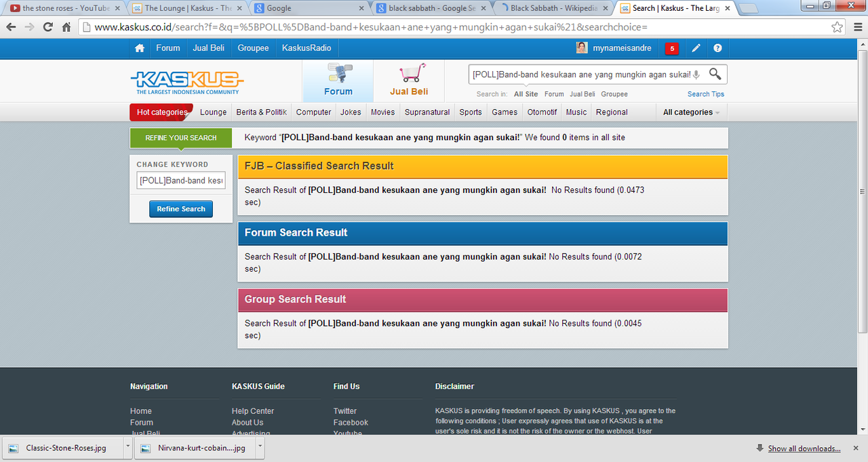
Task: Set search scope to All Site
Action: (x=526, y=94)
